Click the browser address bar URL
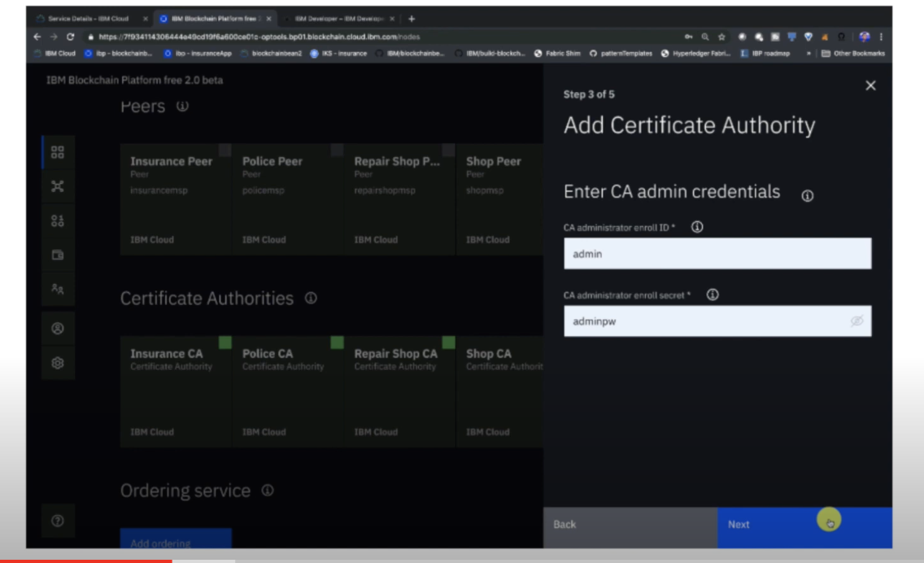Image resolution: width=924 pixels, height=563 pixels. 259,37
